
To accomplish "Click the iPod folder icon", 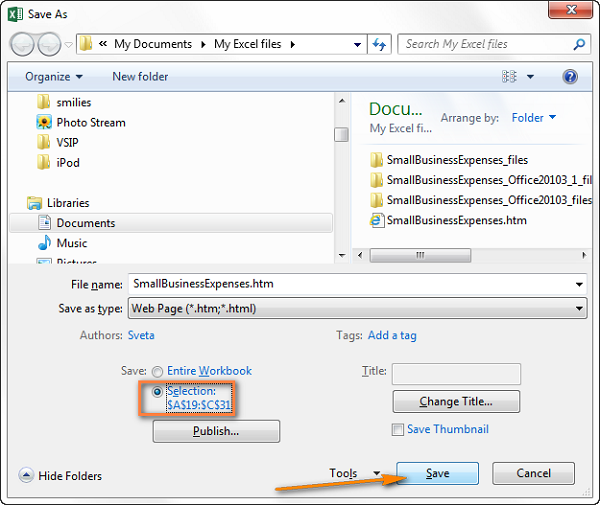I will tap(44, 163).
